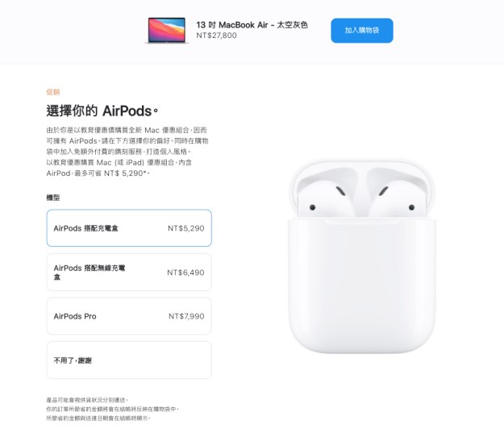The image size is (504, 429).
Task: Click the sentence mentioning 最多可省 NT$ 5,290
Action: tap(119, 168)
